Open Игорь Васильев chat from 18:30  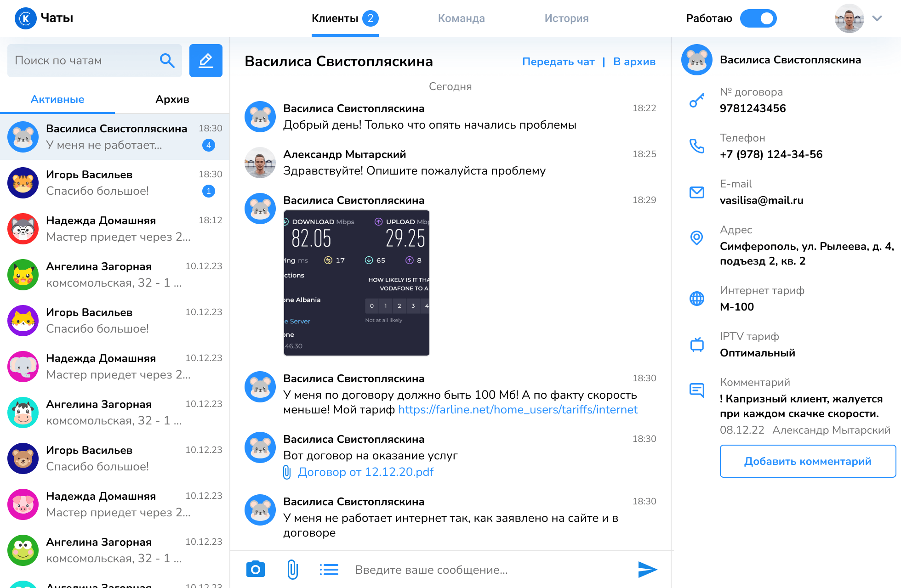coord(115,183)
